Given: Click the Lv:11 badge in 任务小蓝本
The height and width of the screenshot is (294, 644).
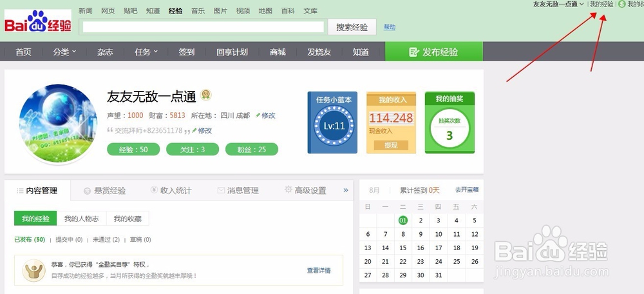Looking at the screenshot, I should 335,126.
